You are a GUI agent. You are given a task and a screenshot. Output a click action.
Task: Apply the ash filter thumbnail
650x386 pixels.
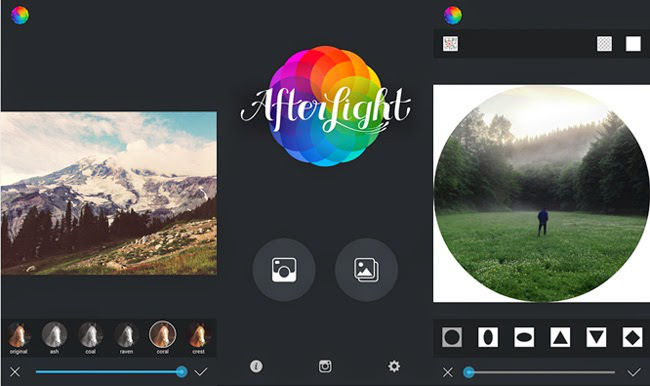[54, 338]
